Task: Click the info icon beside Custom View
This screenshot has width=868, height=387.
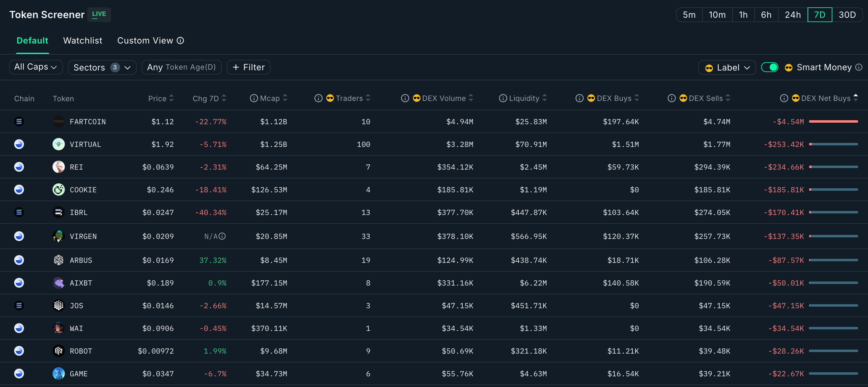Action: click(181, 41)
